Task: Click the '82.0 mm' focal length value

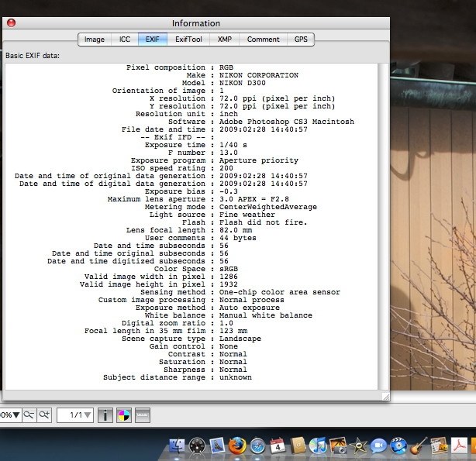Action: click(x=236, y=230)
